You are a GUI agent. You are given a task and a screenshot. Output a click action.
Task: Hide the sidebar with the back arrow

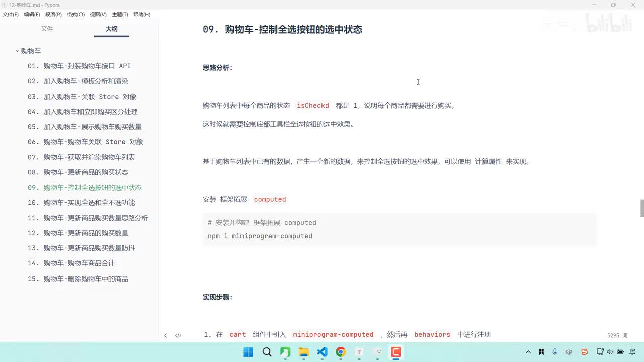click(165, 335)
